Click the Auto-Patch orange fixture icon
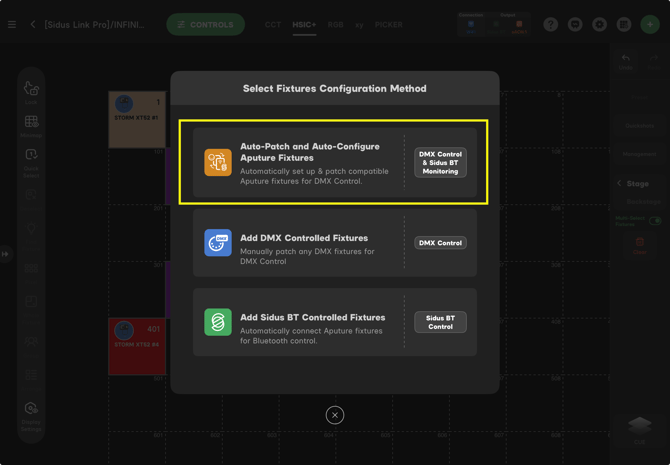 (217, 162)
